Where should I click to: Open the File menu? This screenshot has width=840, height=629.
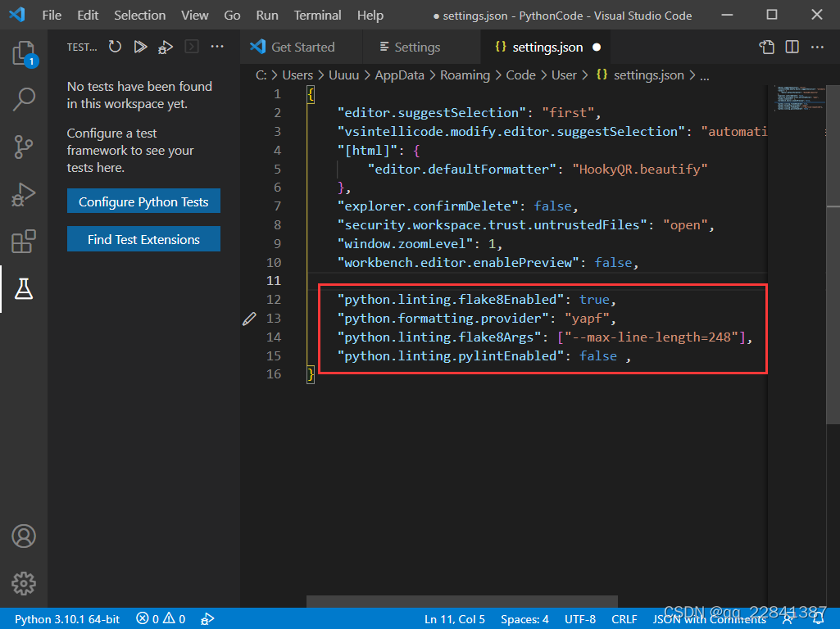(52, 15)
